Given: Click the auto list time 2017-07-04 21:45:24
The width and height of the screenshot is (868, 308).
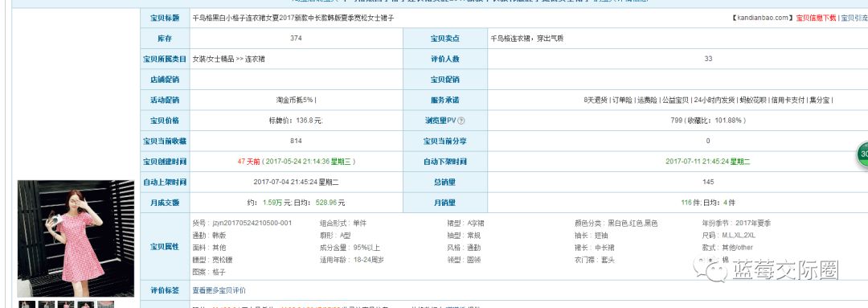Looking at the screenshot, I should [285, 183].
